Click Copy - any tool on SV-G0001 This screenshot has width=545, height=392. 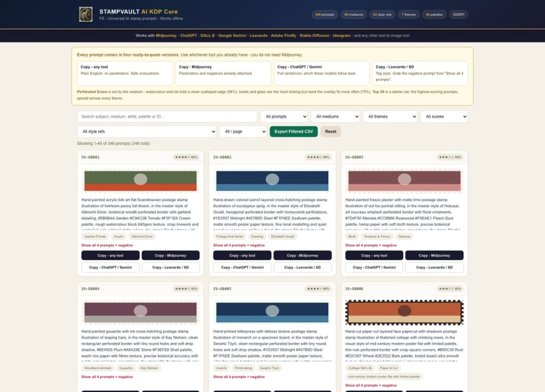point(111,255)
